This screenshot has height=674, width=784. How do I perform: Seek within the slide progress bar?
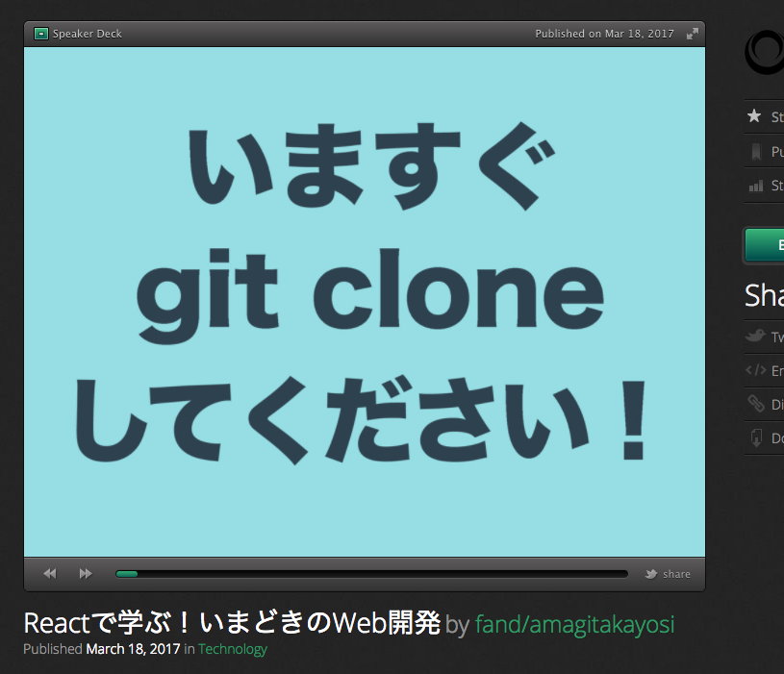(371, 574)
